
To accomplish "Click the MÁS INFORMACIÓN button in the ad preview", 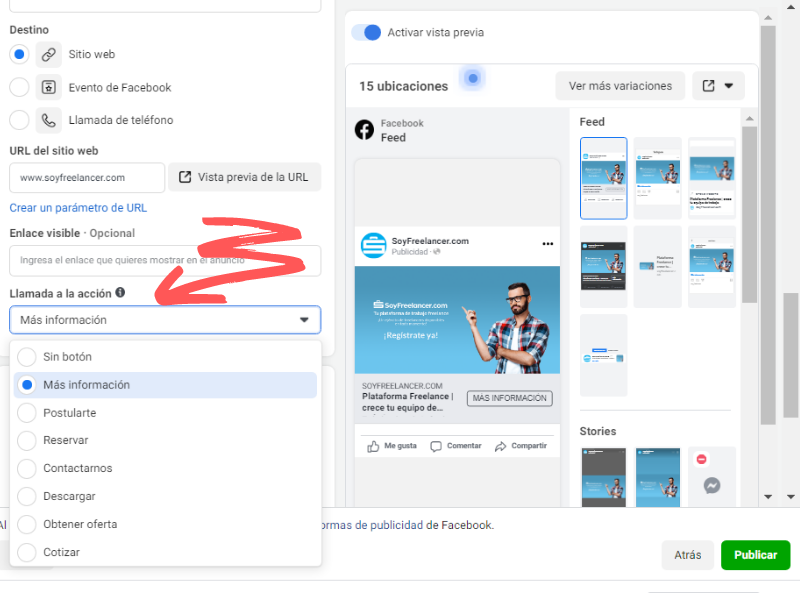I will (x=509, y=398).
